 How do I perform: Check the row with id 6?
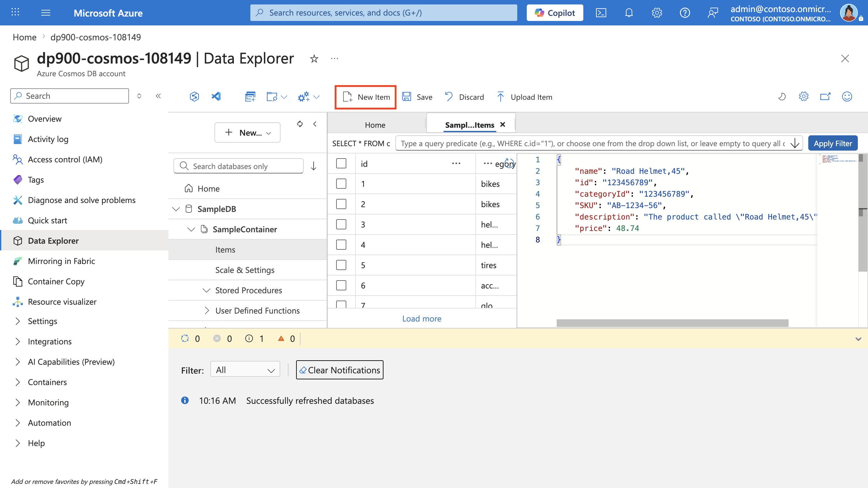click(341, 285)
